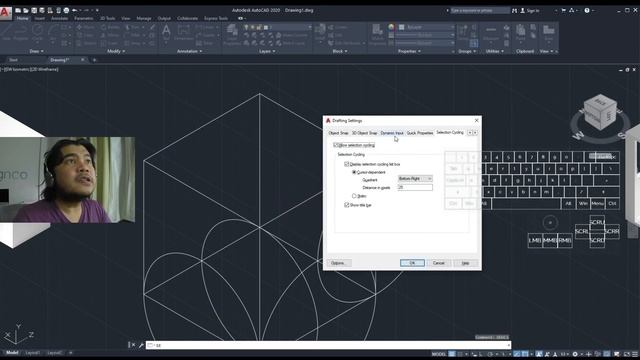Click Help button in Drafting Settings

click(465, 263)
